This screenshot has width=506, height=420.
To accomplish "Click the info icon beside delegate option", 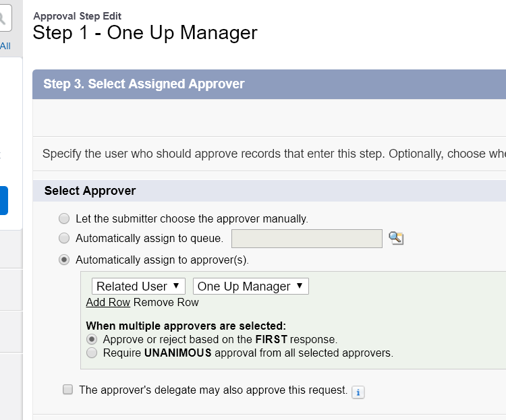I will [x=358, y=392].
